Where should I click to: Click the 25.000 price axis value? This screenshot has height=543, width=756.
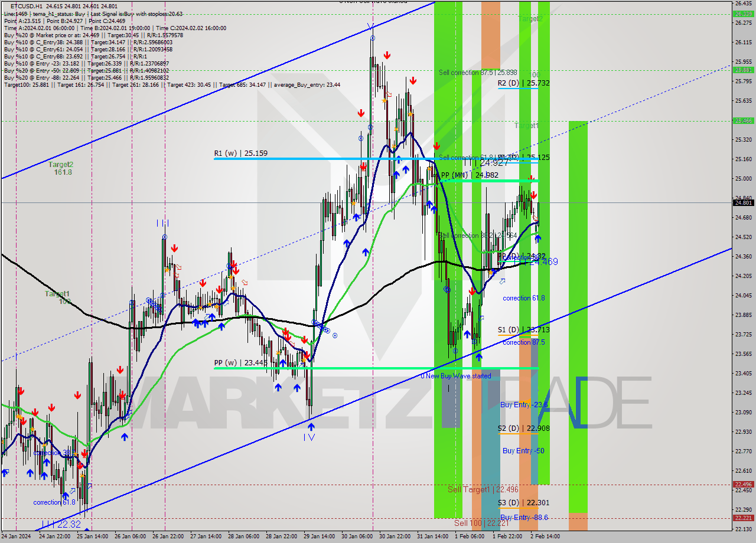coord(743,179)
